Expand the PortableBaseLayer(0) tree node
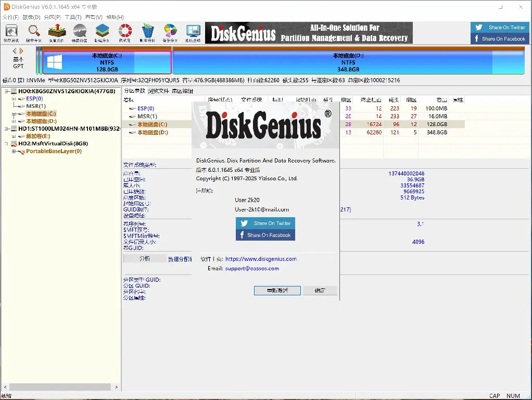The image size is (532, 400). [x=14, y=152]
